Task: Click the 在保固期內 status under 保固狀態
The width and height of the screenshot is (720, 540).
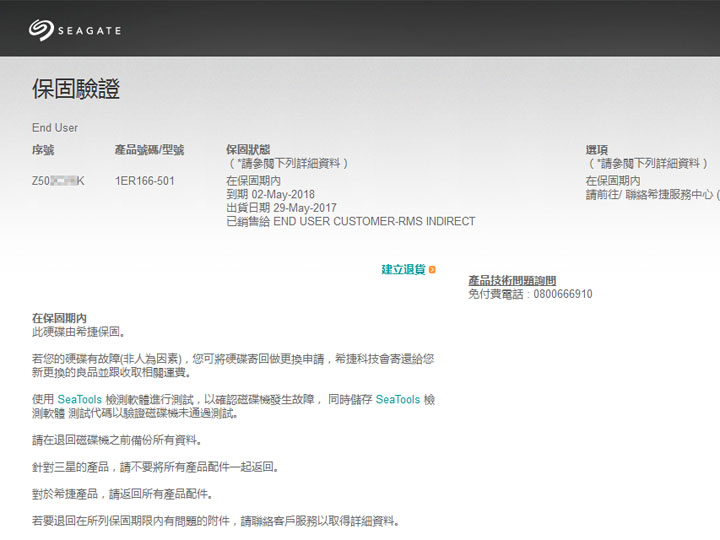Action: [253, 181]
